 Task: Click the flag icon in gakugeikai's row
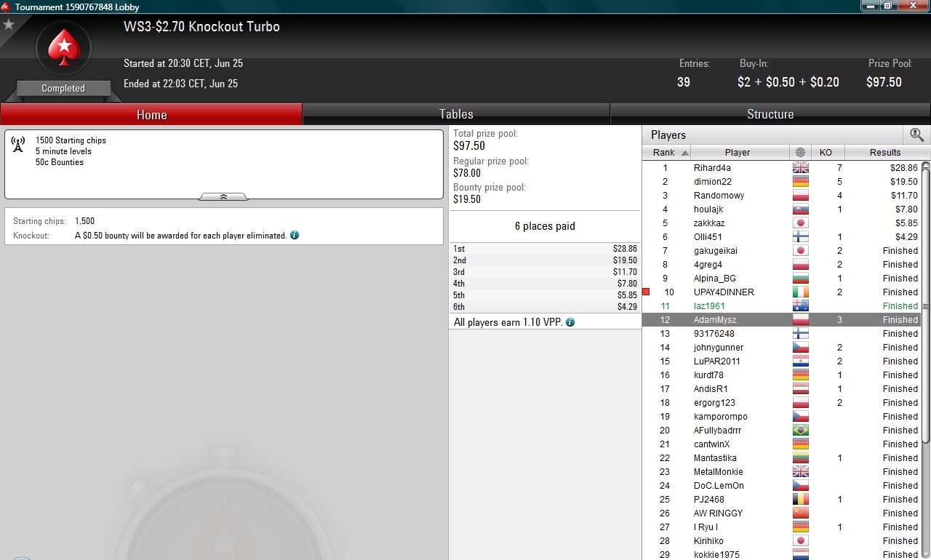pos(800,251)
